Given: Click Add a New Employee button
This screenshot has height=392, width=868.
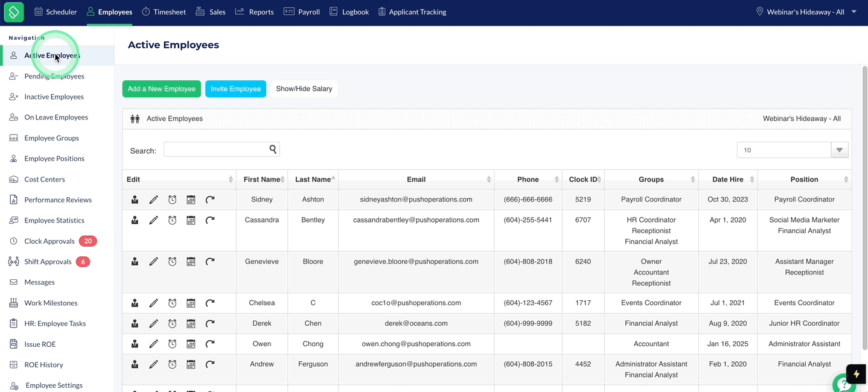Looking at the screenshot, I should click(161, 89).
